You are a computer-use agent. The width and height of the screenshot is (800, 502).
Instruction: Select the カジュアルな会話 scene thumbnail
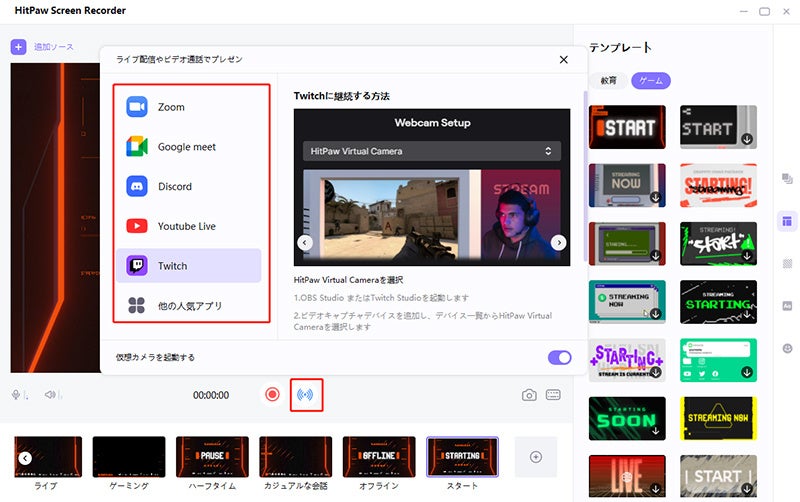coord(295,457)
